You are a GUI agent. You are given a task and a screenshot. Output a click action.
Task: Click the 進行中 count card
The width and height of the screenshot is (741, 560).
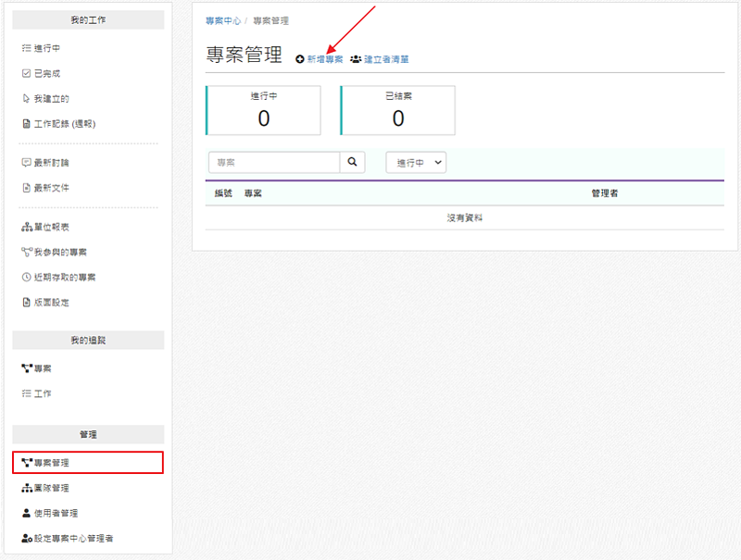263,110
